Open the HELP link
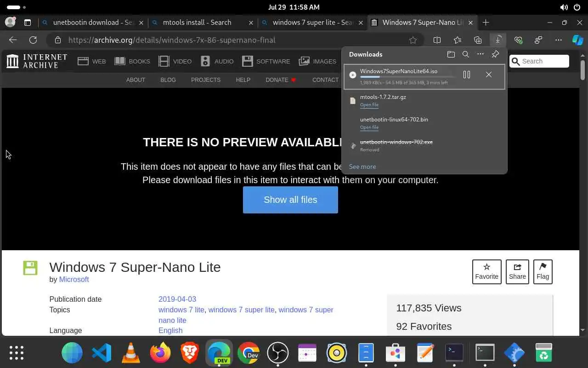The image size is (588, 368). coord(243,80)
